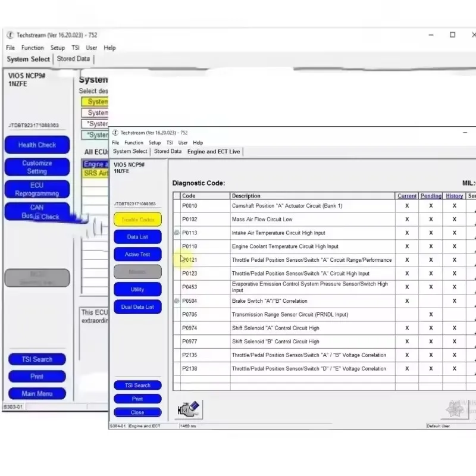Minimize the back Techstream window
This screenshot has width=476, height=476.
tap(431, 35)
